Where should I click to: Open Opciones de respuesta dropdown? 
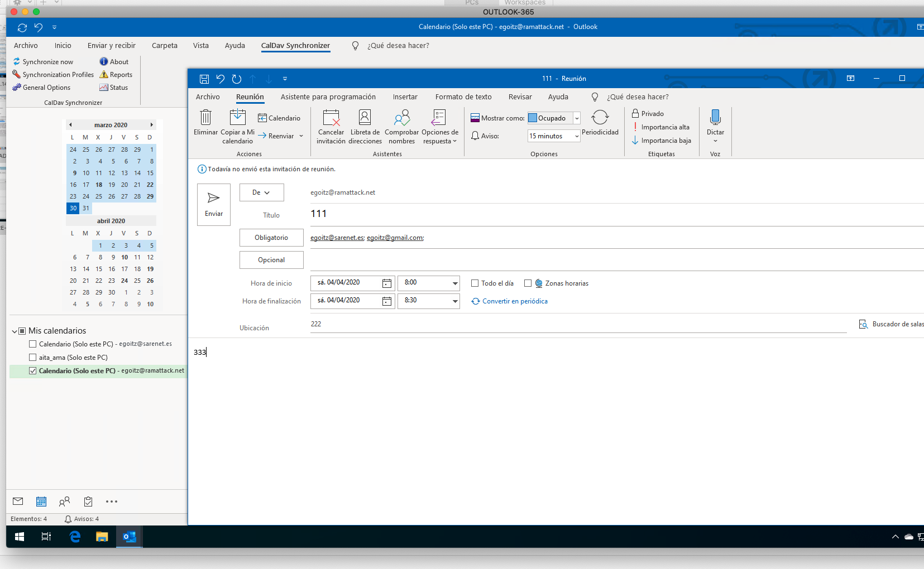click(440, 127)
